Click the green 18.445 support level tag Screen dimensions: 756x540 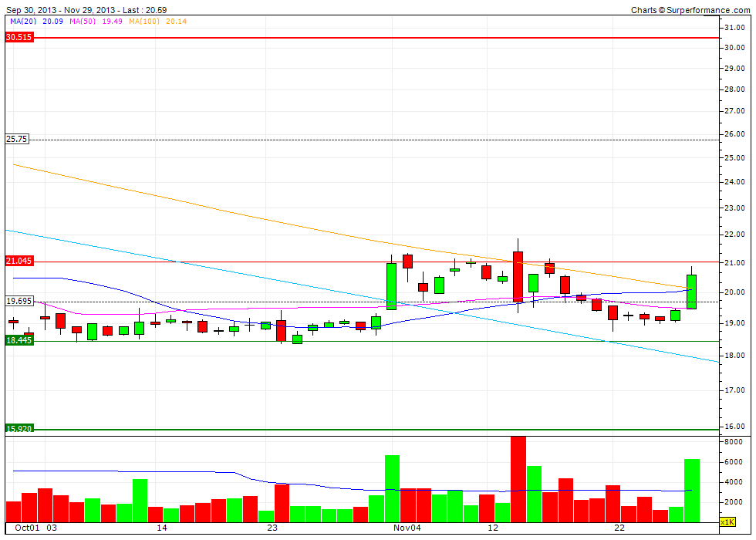[19, 339]
